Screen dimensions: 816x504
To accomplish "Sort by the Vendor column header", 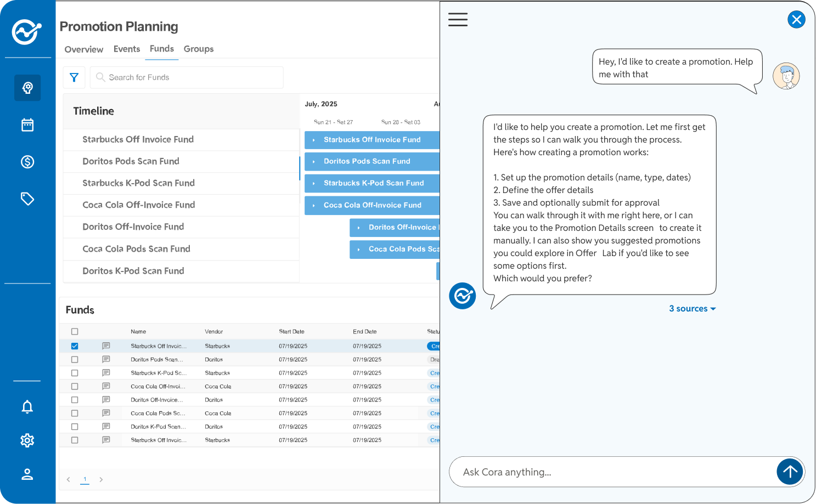I will point(214,332).
